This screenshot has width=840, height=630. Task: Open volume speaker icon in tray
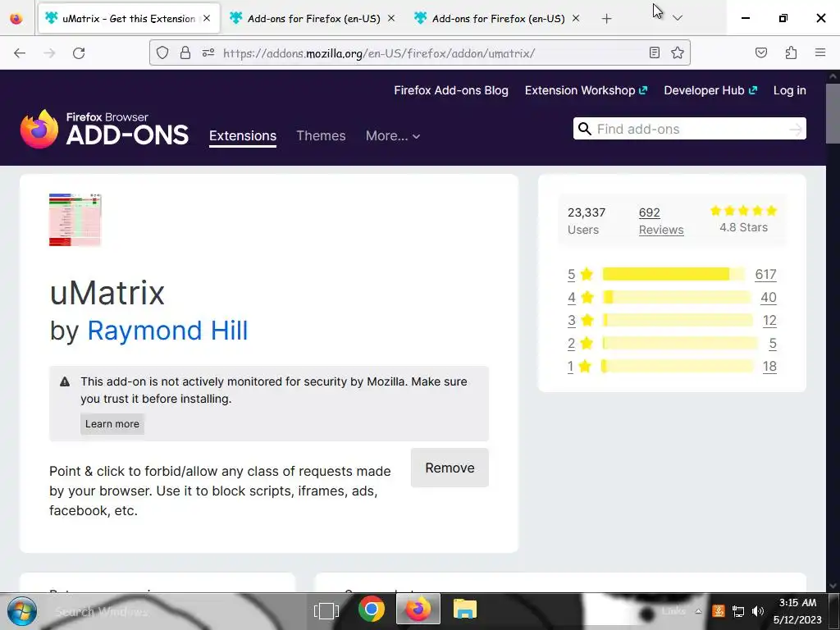pos(757,611)
